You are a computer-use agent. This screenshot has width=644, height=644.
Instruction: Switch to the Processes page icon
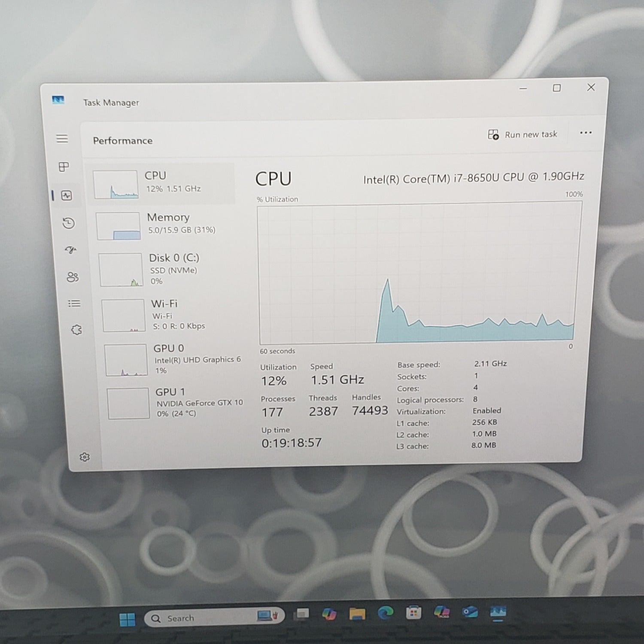(x=64, y=167)
